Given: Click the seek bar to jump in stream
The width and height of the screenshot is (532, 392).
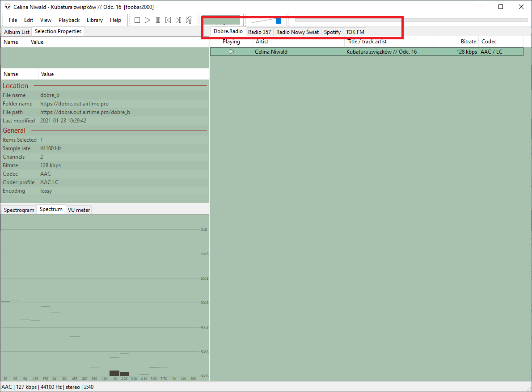Looking at the screenshot, I should (x=411, y=21).
